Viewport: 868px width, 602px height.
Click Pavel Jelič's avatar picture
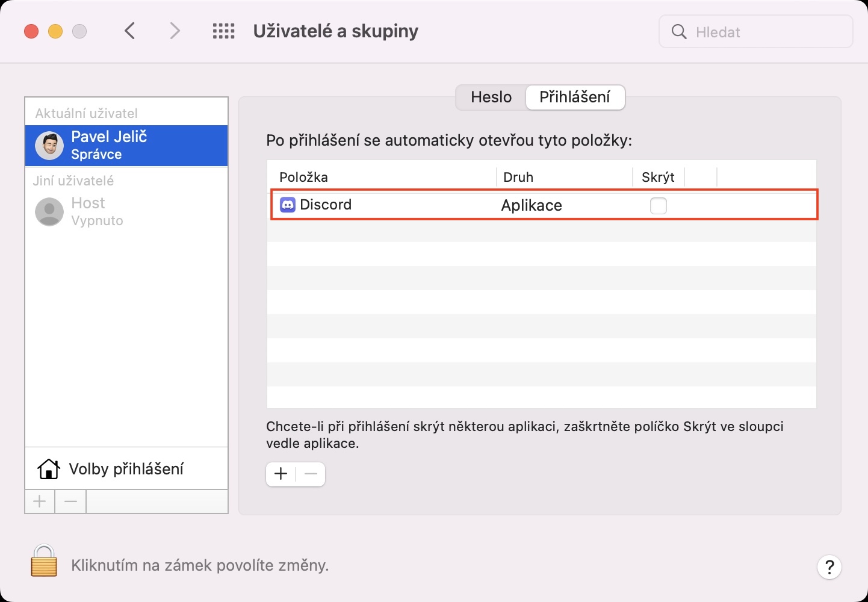point(49,146)
